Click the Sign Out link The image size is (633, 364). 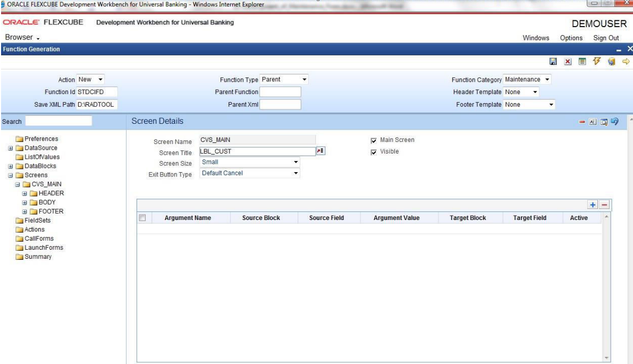point(606,38)
